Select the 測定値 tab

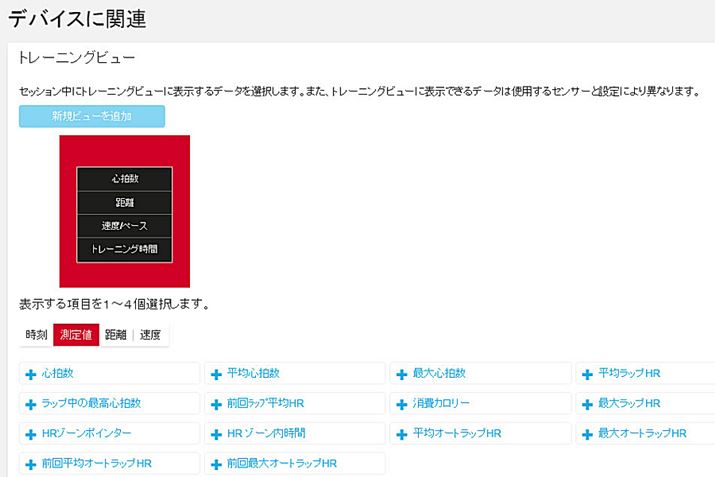pos(76,335)
